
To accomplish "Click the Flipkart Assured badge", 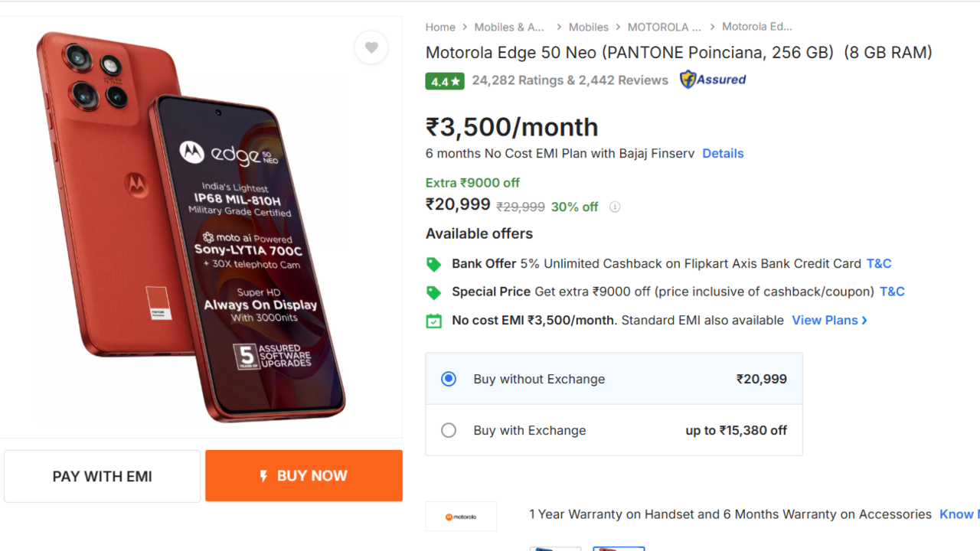I will [713, 80].
